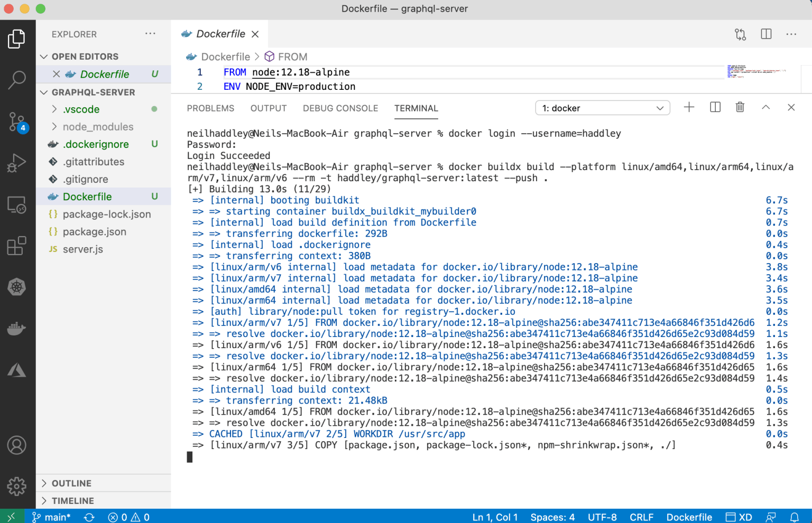
Task: Close the terminal panel
Action: 791,107
